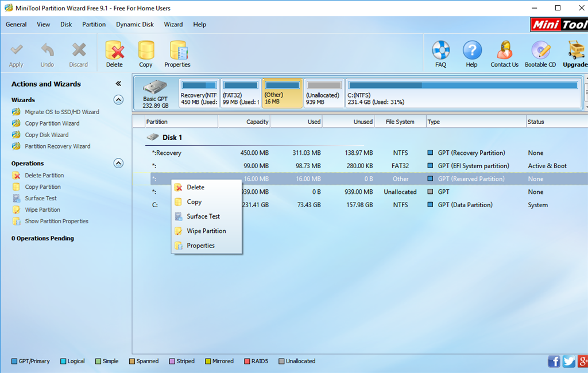This screenshot has height=373, width=588.
Task: Sort by Type column header
Action: point(476,122)
